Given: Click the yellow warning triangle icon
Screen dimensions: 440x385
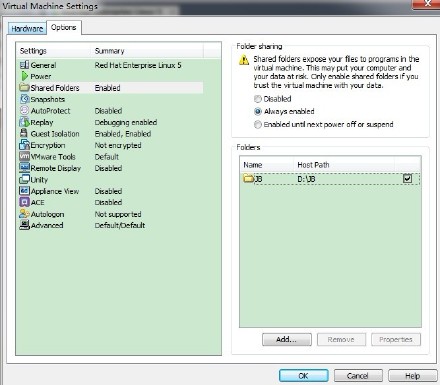Looking at the screenshot, I should (244, 60).
